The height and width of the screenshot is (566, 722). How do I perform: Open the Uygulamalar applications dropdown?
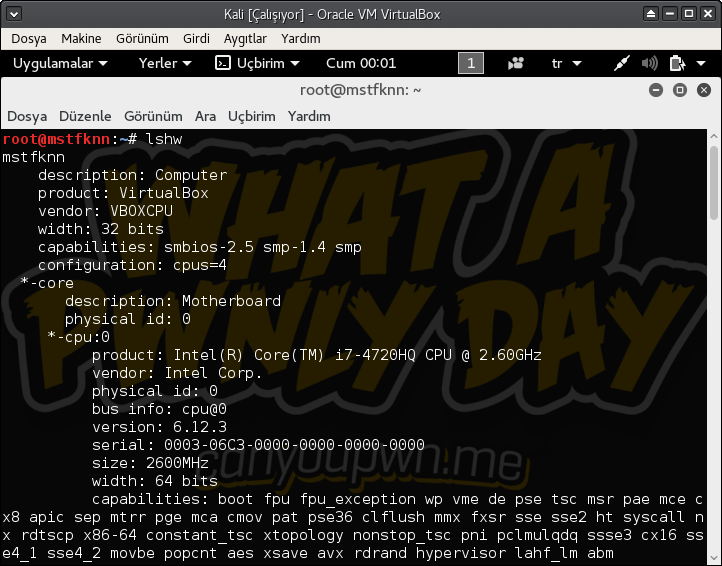pyautogui.click(x=59, y=63)
